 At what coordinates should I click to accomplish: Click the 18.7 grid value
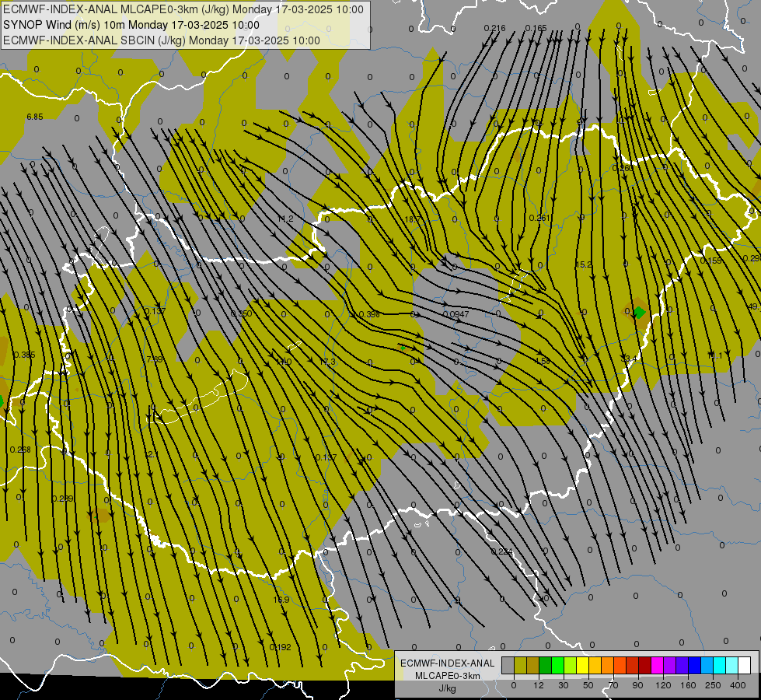tap(412, 219)
